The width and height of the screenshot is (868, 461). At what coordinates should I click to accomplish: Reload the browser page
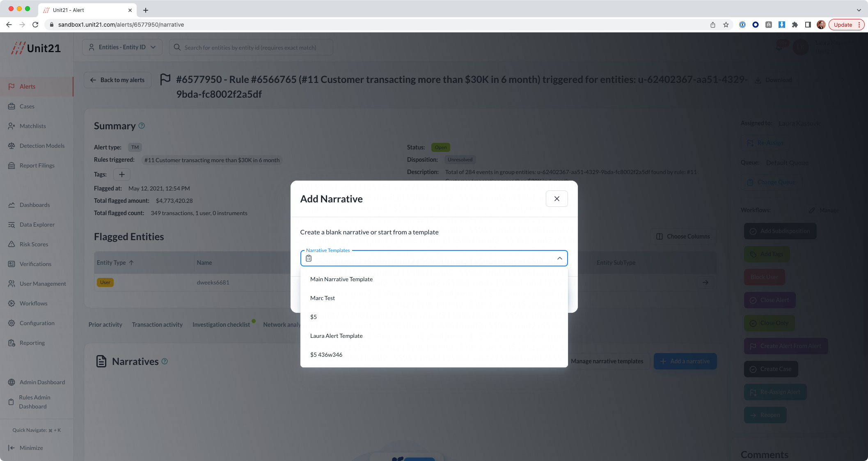click(35, 25)
